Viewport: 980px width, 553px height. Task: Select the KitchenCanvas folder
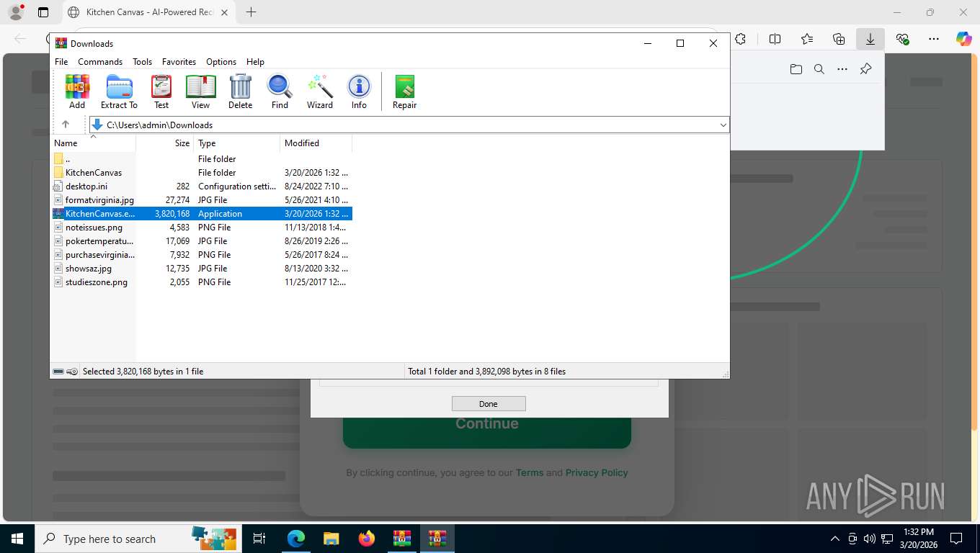[x=202, y=173]
